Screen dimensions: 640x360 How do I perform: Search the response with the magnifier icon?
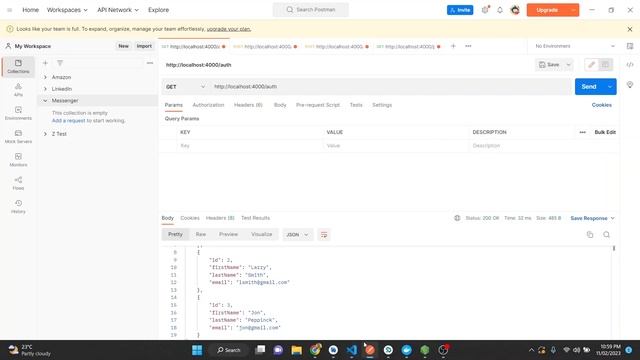607,234
